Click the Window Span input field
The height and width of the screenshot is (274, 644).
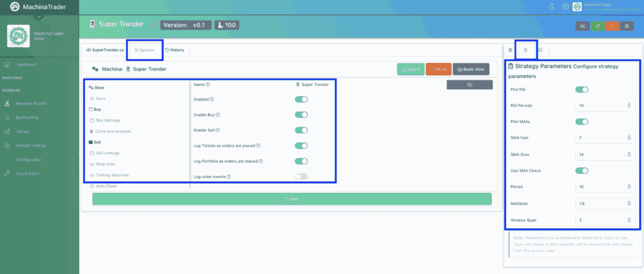[x=606, y=220]
